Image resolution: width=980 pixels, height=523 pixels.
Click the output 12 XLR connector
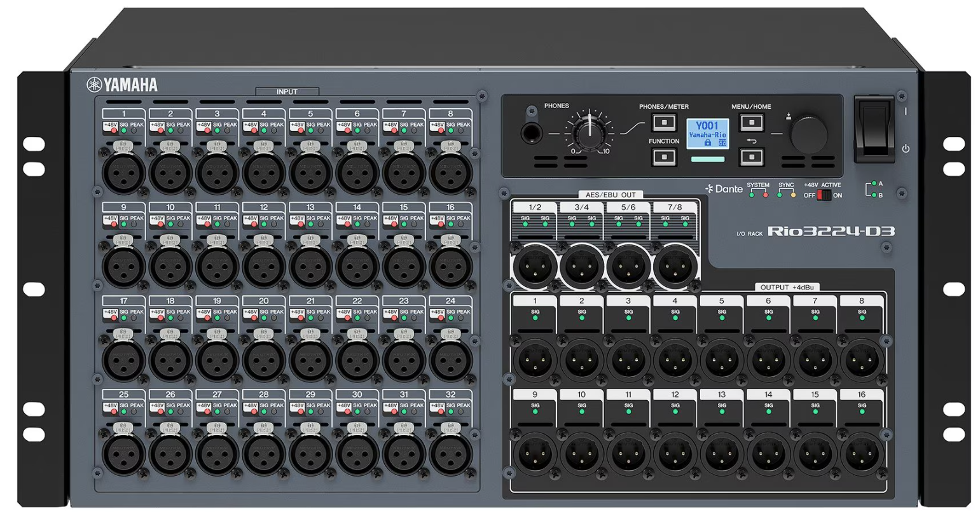[675, 454]
